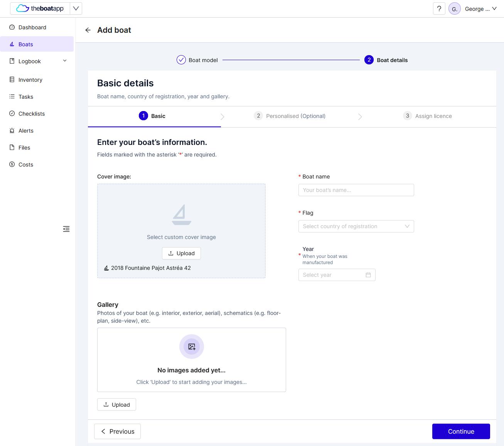Focus the Boat name input field
The image size is (504, 446).
[x=356, y=190]
